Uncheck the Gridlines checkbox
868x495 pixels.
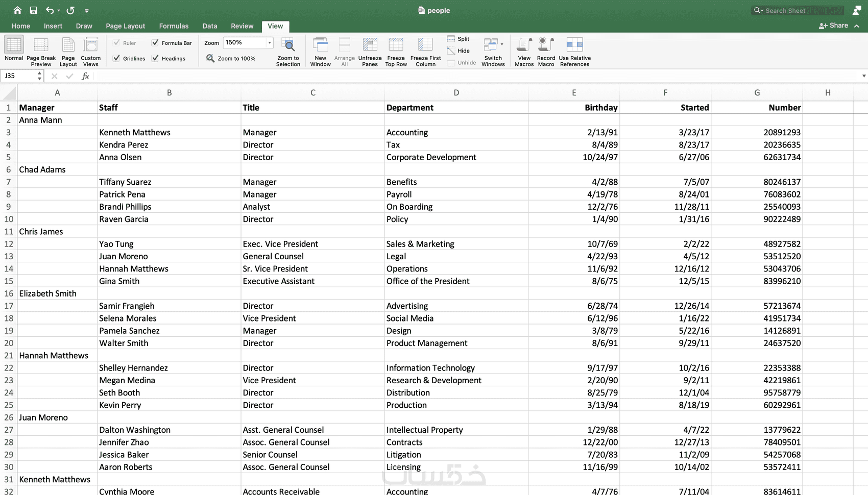[116, 58]
